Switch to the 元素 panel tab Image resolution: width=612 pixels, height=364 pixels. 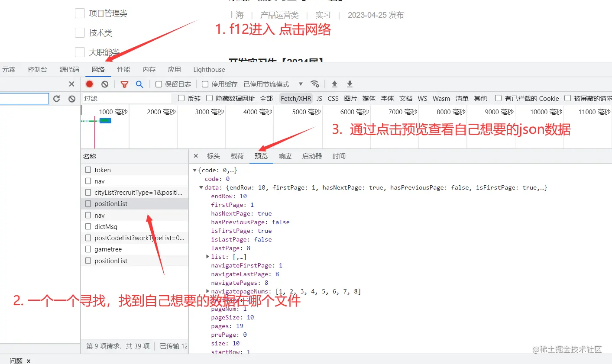[9, 69]
